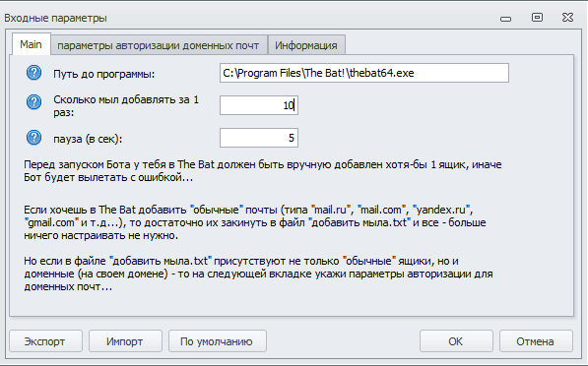Click help icon beside Путь до программы
Image resolution: width=588 pixels, height=366 pixels.
pos(33,73)
